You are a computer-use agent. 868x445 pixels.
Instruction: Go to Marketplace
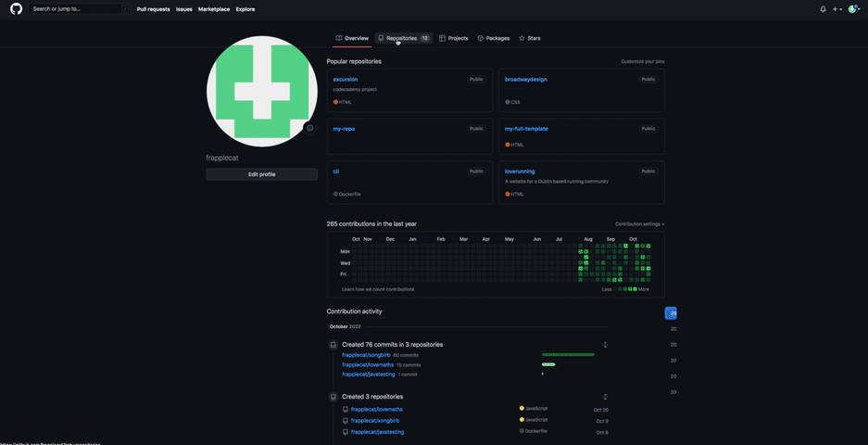click(x=214, y=9)
